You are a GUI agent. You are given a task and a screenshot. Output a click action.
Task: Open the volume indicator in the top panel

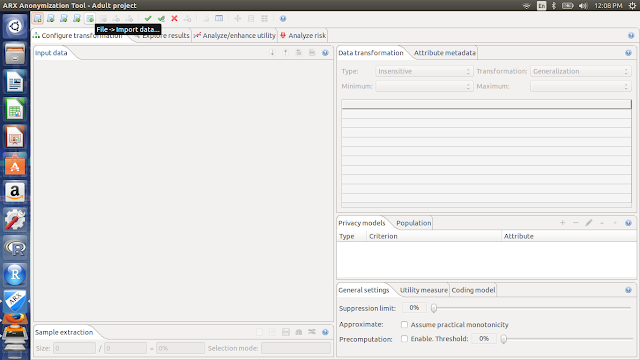583,5
